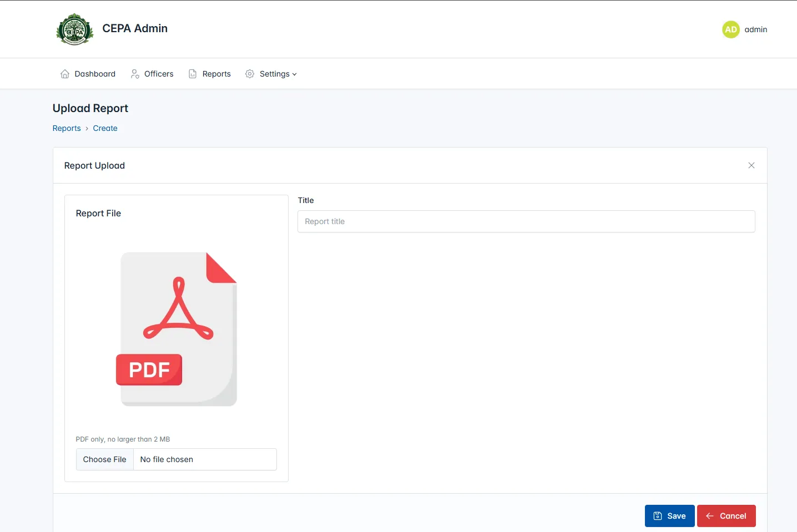Viewport: 797px width, 532px height.
Task: Follow the Reports breadcrumb link
Action: tap(67, 128)
